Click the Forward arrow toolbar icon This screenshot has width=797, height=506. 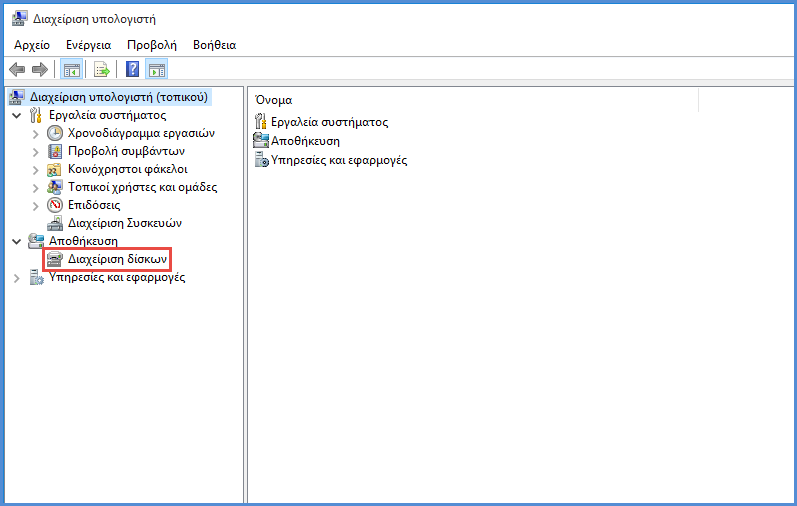[40, 69]
